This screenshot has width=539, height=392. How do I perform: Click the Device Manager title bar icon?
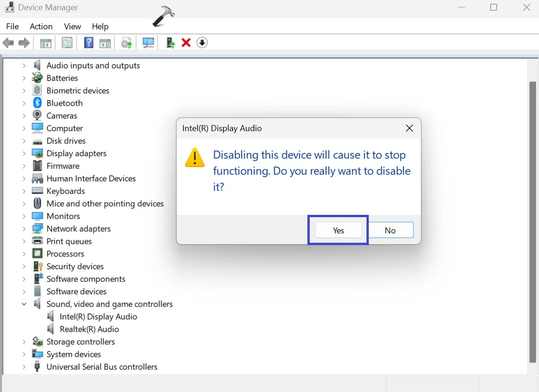pyautogui.click(x=10, y=7)
